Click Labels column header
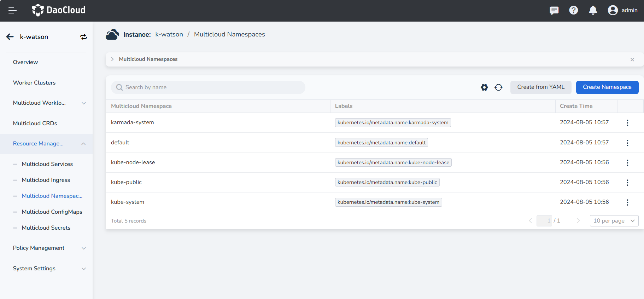644x299 pixels. pyautogui.click(x=344, y=106)
